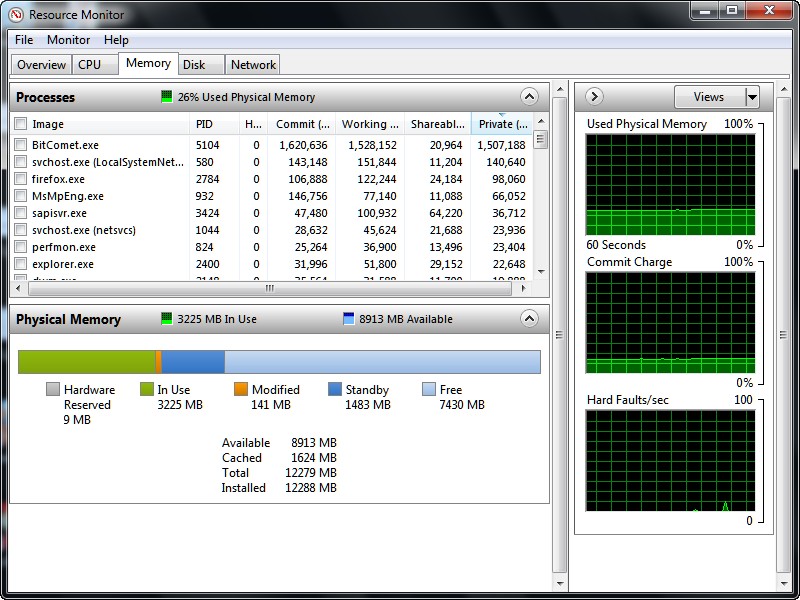
Task: Click the horizontal scrollbar thumb in Processes
Action: coord(270,288)
